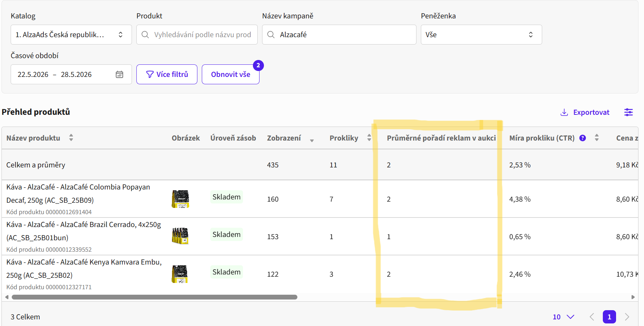The width and height of the screenshot is (644, 326).
Task: Click the Exportovat link
Action: point(584,112)
